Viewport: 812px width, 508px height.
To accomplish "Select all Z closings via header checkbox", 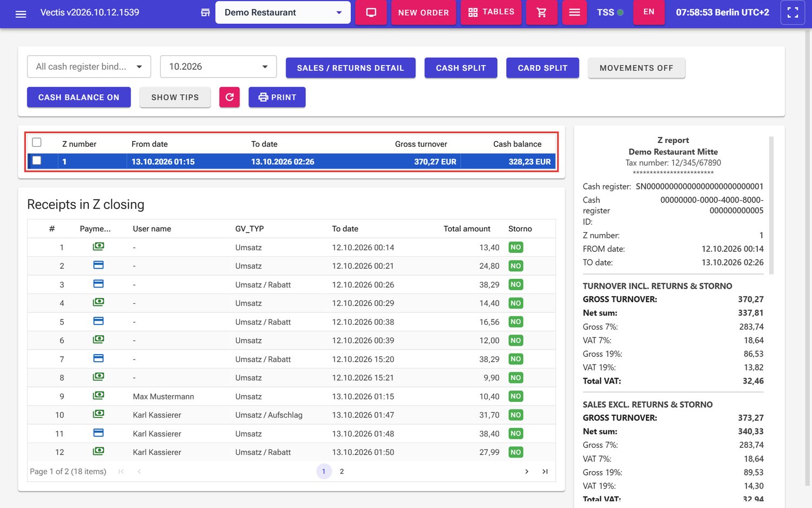I will click(x=37, y=142).
